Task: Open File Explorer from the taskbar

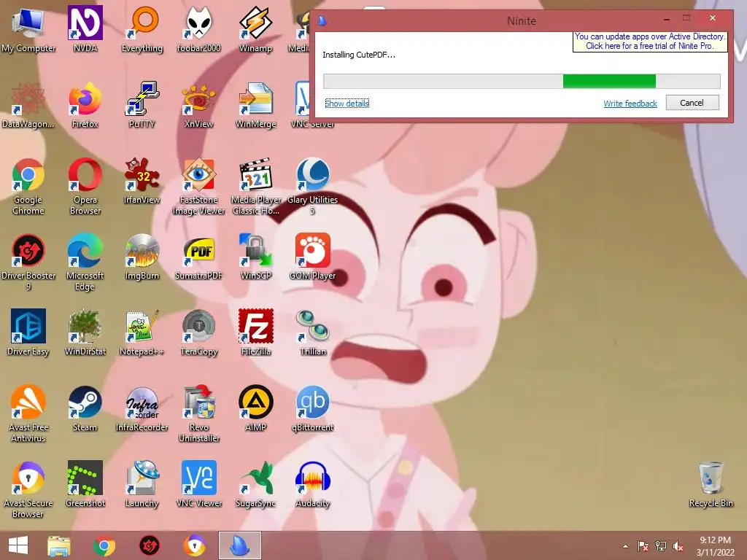Action: click(x=59, y=545)
